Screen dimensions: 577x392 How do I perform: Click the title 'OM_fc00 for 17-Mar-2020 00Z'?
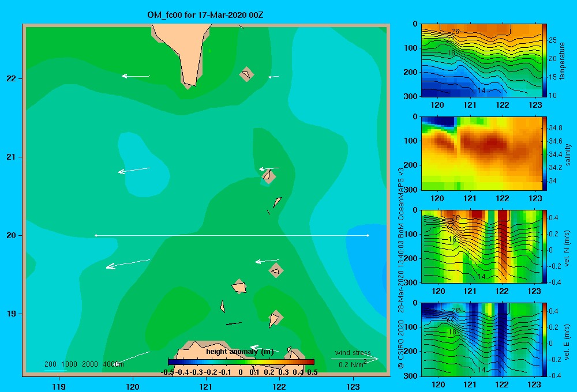(x=205, y=15)
